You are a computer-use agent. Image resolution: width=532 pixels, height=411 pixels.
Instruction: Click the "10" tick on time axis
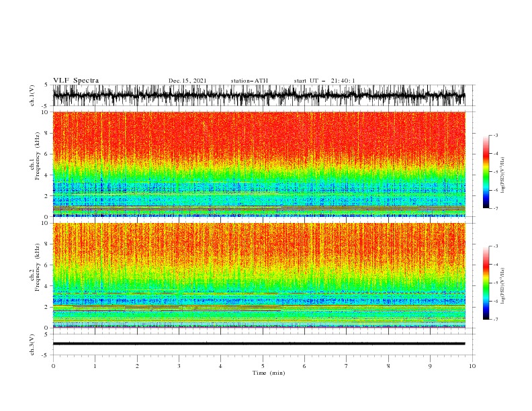(472, 366)
